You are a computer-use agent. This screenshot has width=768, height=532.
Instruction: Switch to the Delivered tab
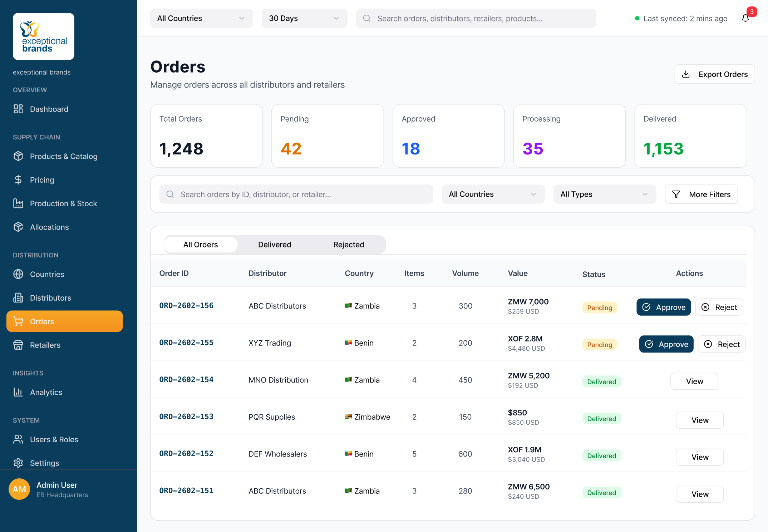coord(275,245)
